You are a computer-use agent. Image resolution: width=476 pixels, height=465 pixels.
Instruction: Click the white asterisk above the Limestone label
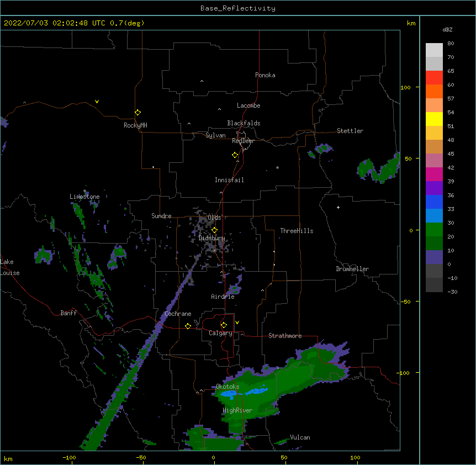pyautogui.click(x=84, y=191)
